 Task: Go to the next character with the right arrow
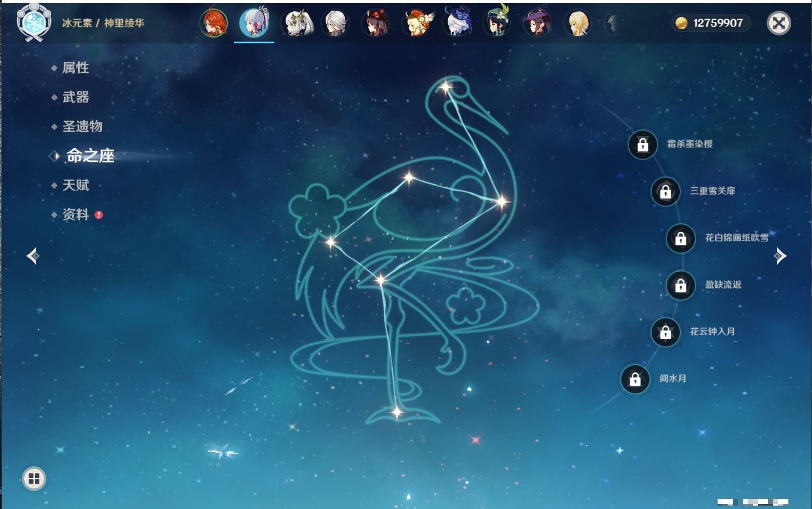point(779,256)
